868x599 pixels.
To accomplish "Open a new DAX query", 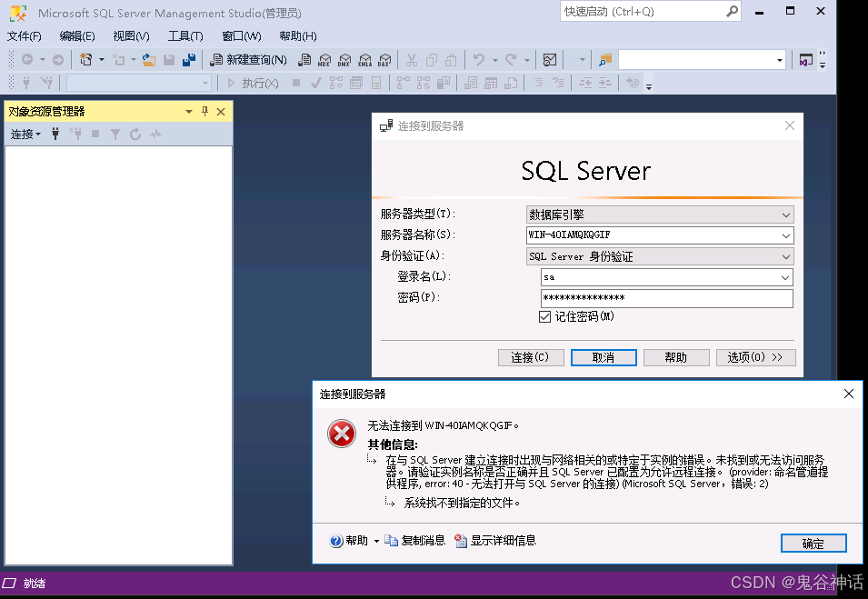I will click(x=384, y=60).
